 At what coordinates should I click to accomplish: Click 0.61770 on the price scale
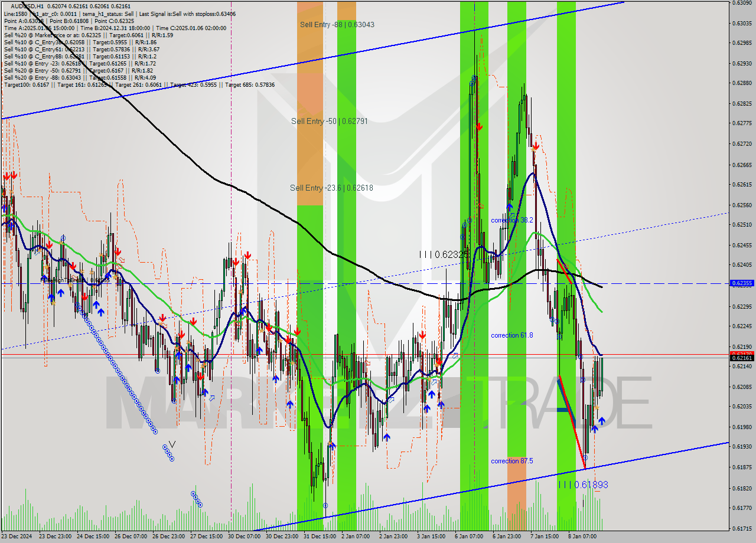pyautogui.click(x=742, y=508)
